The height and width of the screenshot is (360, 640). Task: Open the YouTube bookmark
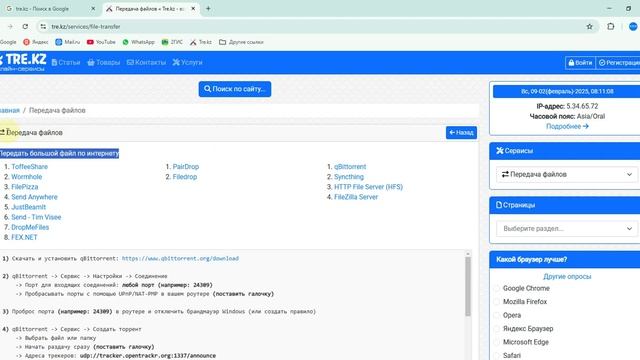[101, 42]
